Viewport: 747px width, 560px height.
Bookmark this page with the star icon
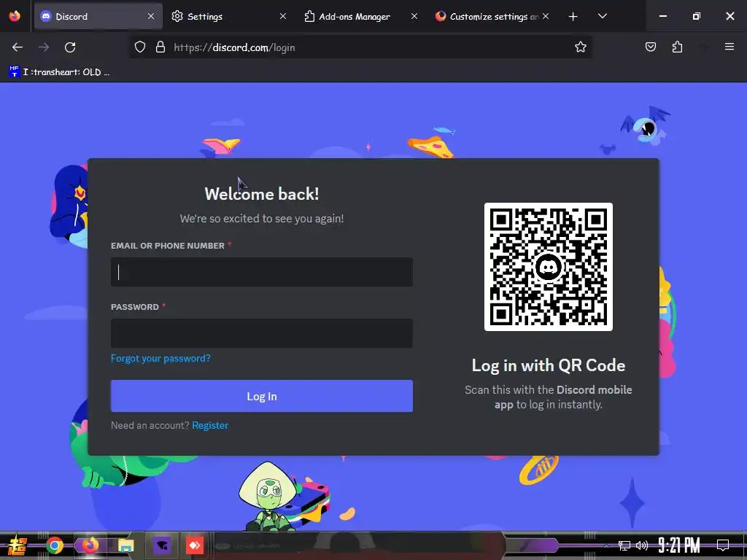point(580,47)
